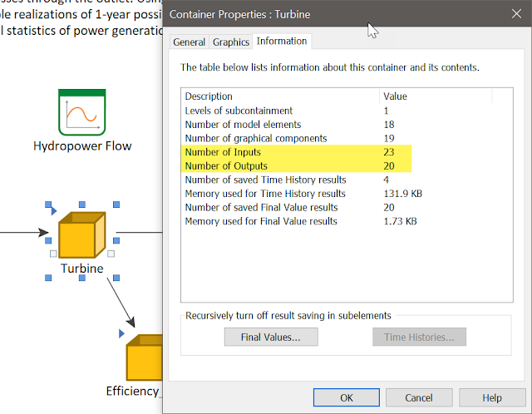Image resolution: width=532 pixels, height=414 pixels.
Task: Click the Cancel button
Action: [419, 397]
